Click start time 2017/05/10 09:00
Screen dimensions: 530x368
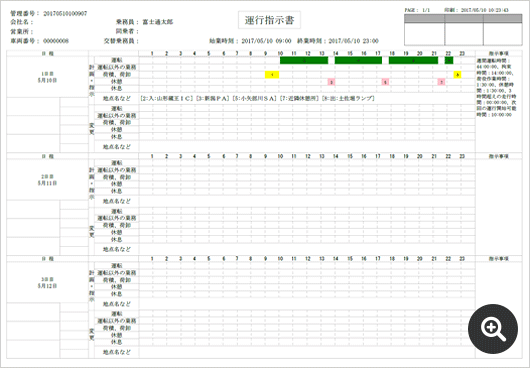point(266,41)
